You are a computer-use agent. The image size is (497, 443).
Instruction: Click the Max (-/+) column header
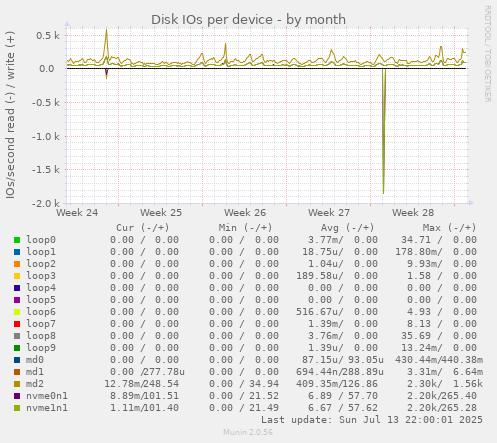[x=450, y=228]
